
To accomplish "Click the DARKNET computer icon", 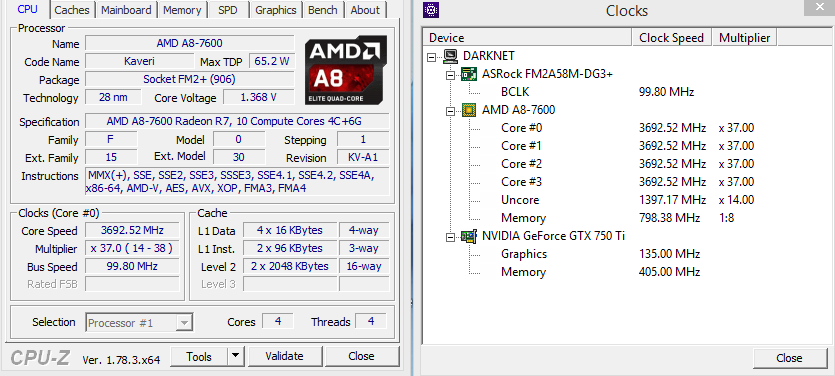I will [451, 56].
